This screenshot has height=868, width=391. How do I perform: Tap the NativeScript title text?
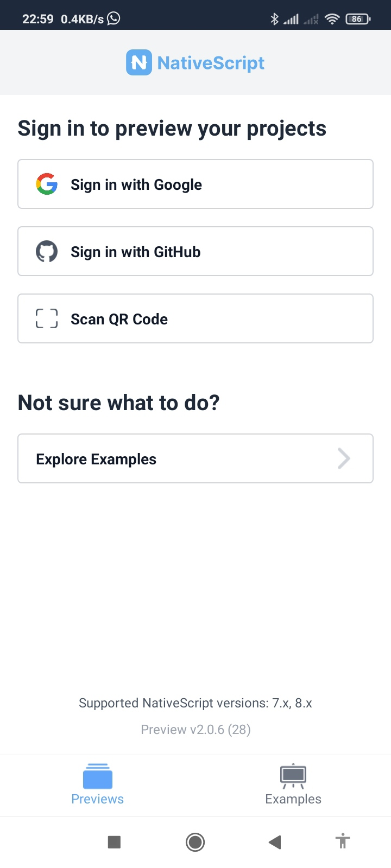coord(211,63)
